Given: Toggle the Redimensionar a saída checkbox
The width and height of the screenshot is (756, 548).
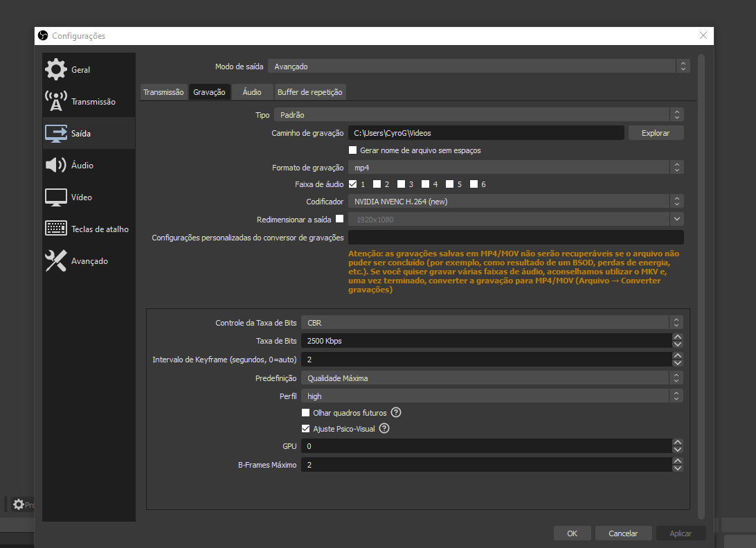Looking at the screenshot, I should 340,219.
